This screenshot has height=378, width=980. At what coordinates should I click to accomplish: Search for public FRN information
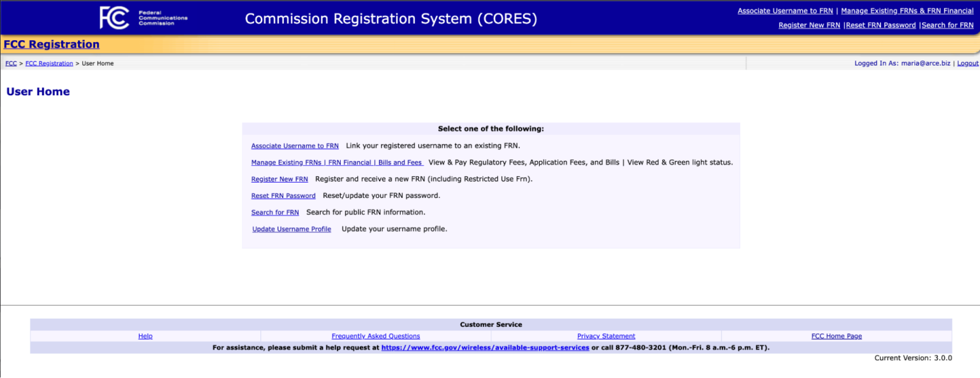[275, 212]
